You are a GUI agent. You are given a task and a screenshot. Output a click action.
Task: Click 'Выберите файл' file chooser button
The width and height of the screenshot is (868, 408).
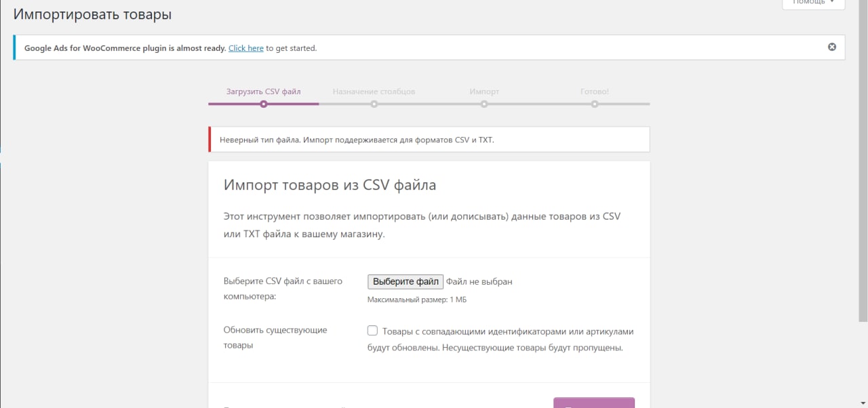[406, 281]
